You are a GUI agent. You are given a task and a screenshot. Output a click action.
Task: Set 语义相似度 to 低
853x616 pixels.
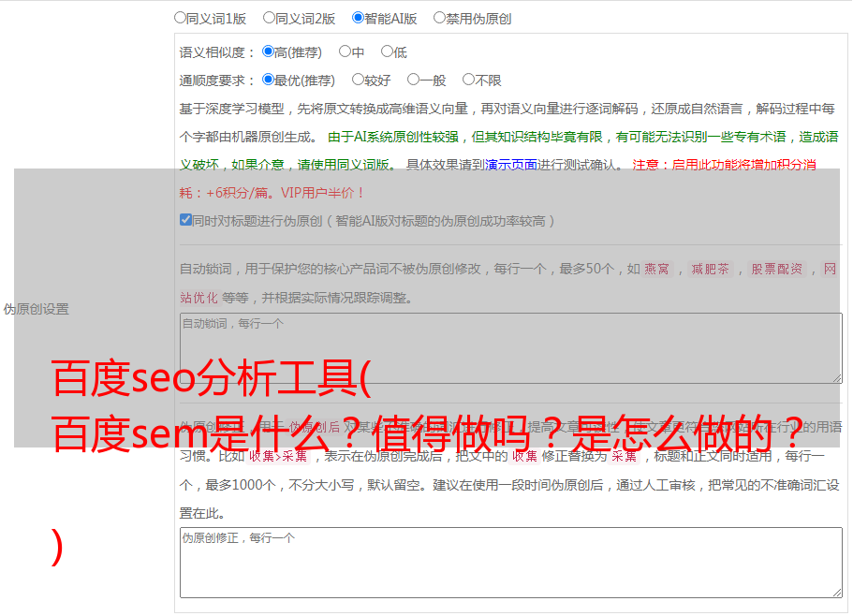tap(387, 51)
